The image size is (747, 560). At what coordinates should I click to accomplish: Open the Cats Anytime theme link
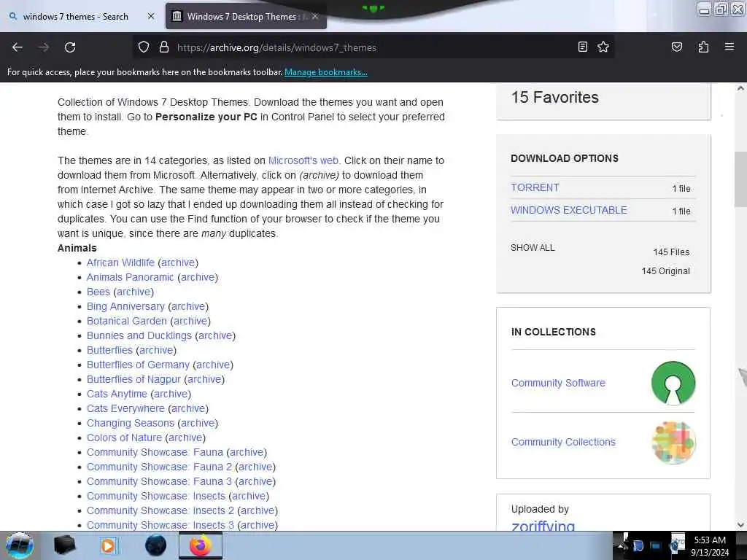pos(117,394)
